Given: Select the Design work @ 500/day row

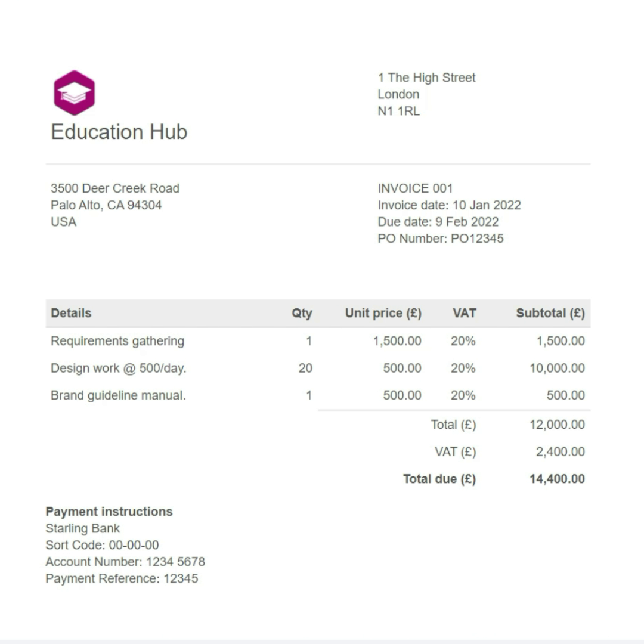Looking at the screenshot, I should [x=118, y=369].
